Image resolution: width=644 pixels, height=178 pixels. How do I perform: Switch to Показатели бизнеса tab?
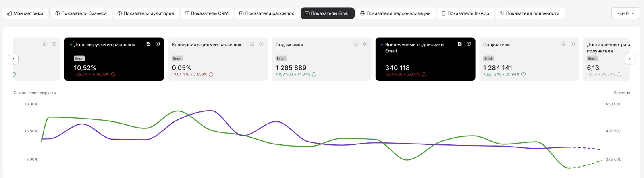click(x=81, y=13)
